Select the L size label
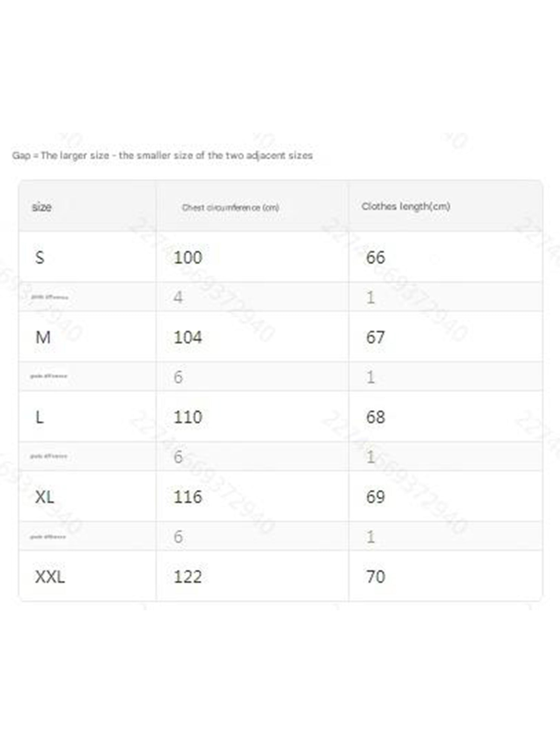Viewport: 560px width, 743px height. point(39,417)
